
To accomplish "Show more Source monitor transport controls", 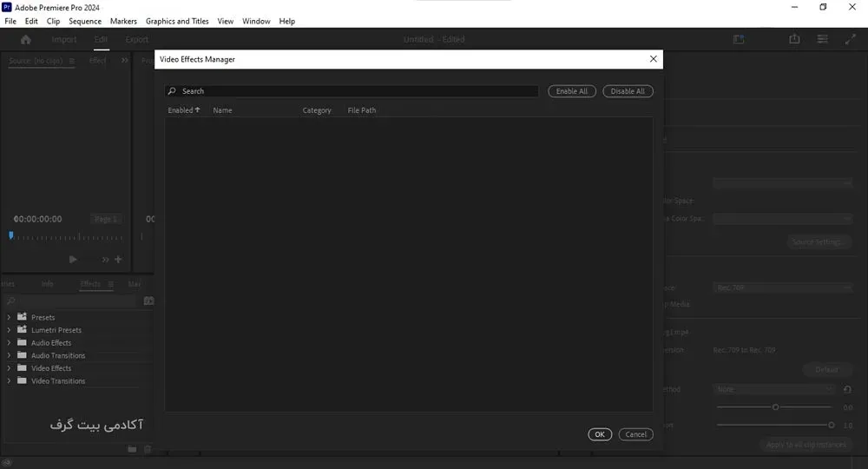I will click(105, 259).
